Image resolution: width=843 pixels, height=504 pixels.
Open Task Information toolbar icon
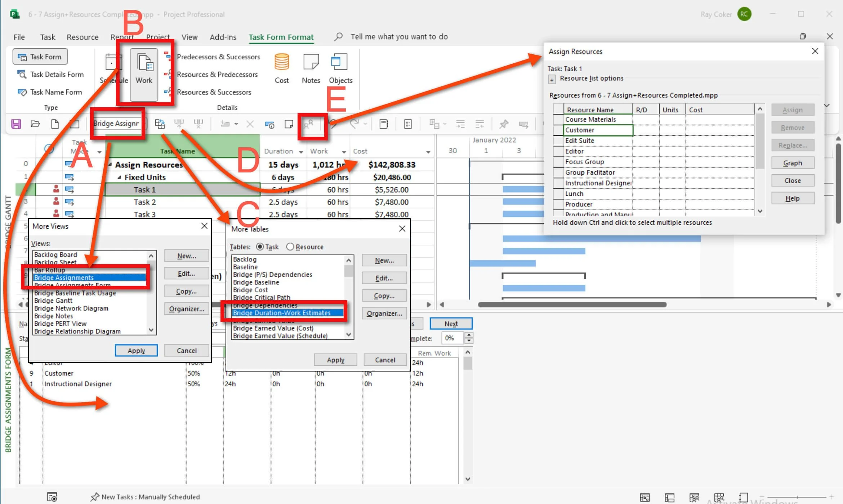coord(269,125)
